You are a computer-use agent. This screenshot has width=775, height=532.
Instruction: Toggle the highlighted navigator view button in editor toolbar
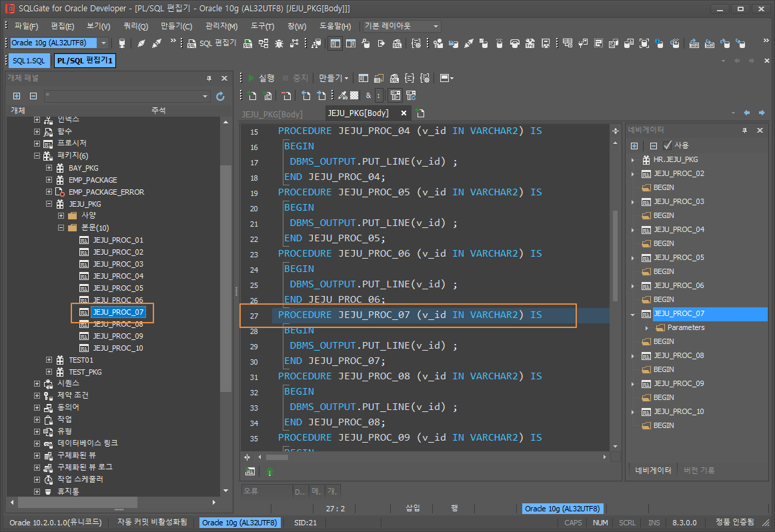[x=396, y=95]
